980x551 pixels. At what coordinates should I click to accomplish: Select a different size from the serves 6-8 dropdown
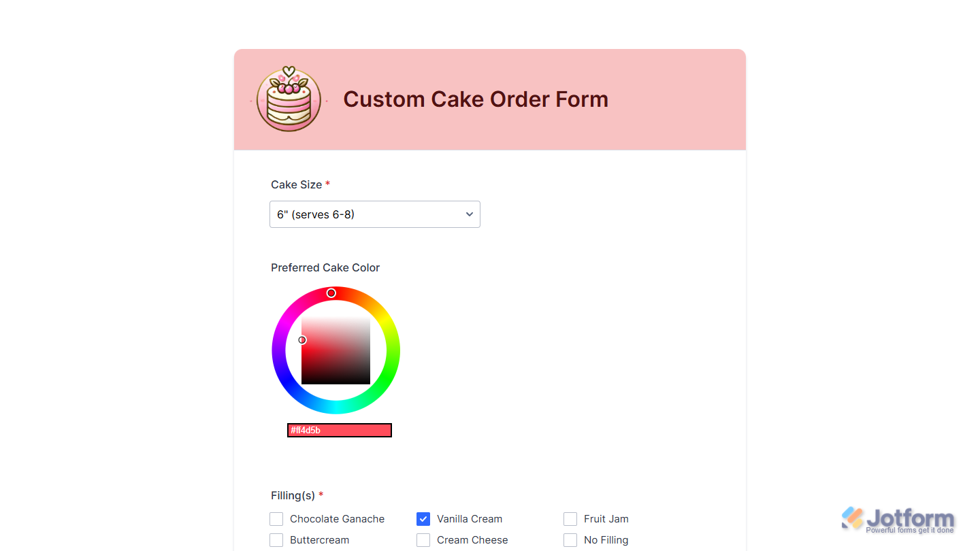(x=374, y=214)
